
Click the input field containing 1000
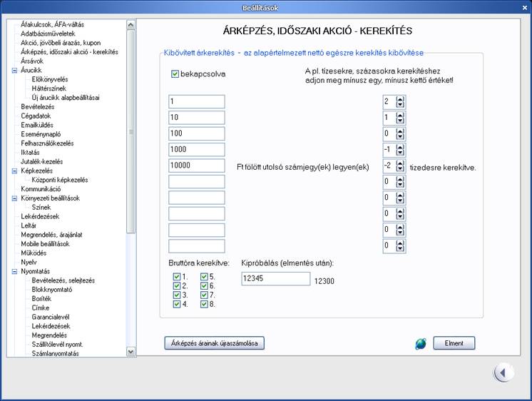click(196, 149)
